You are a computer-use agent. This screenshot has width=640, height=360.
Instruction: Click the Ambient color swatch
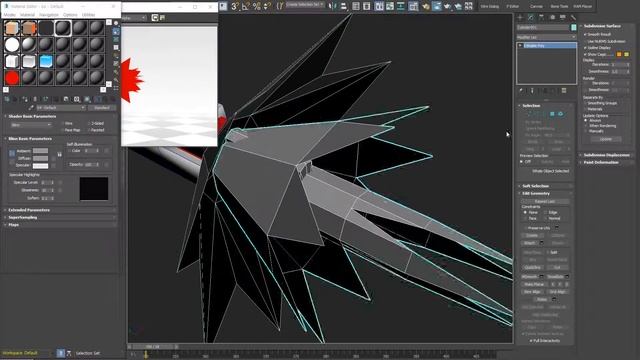40,151
